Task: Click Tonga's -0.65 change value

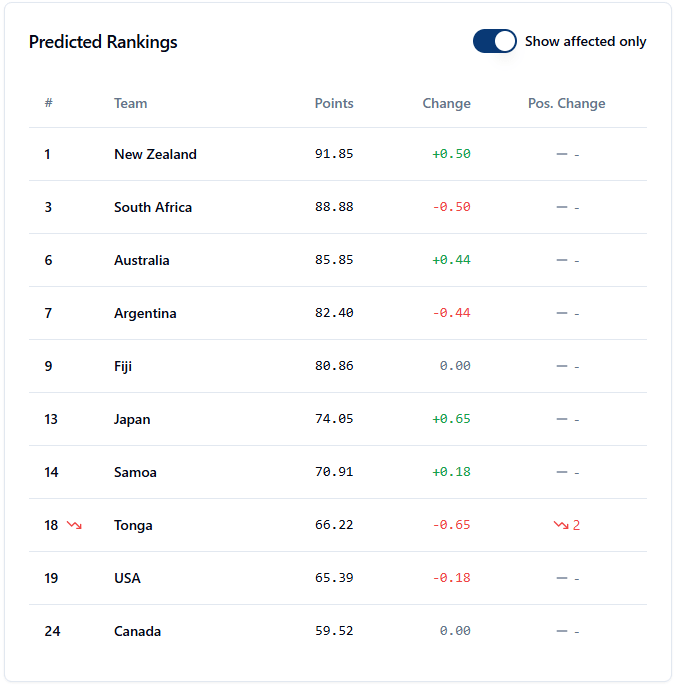Action: pyautogui.click(x=451, y=525)
